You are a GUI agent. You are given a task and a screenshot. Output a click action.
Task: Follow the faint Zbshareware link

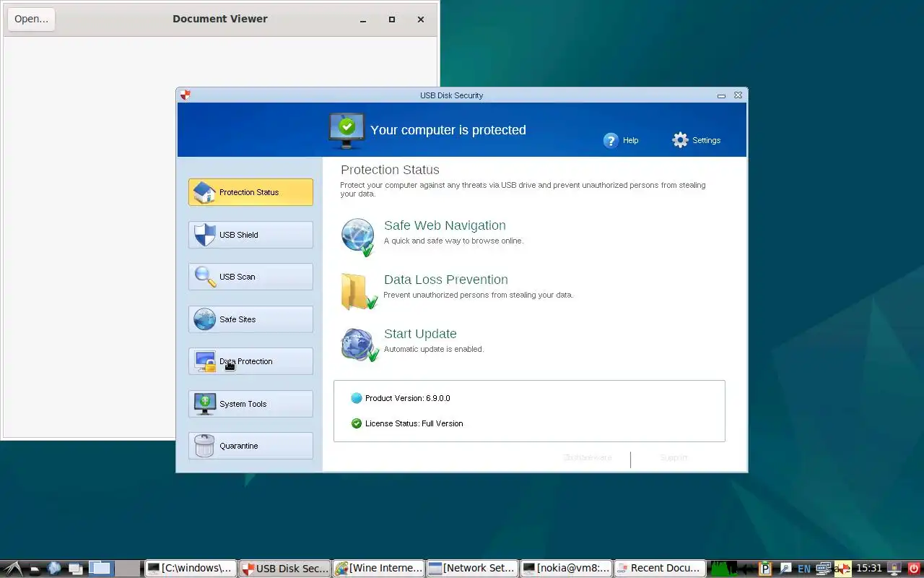[x=587, y=458]
